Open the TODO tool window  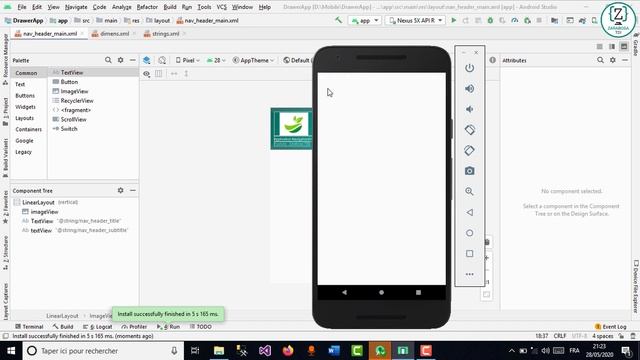click(x=201, y=327)
